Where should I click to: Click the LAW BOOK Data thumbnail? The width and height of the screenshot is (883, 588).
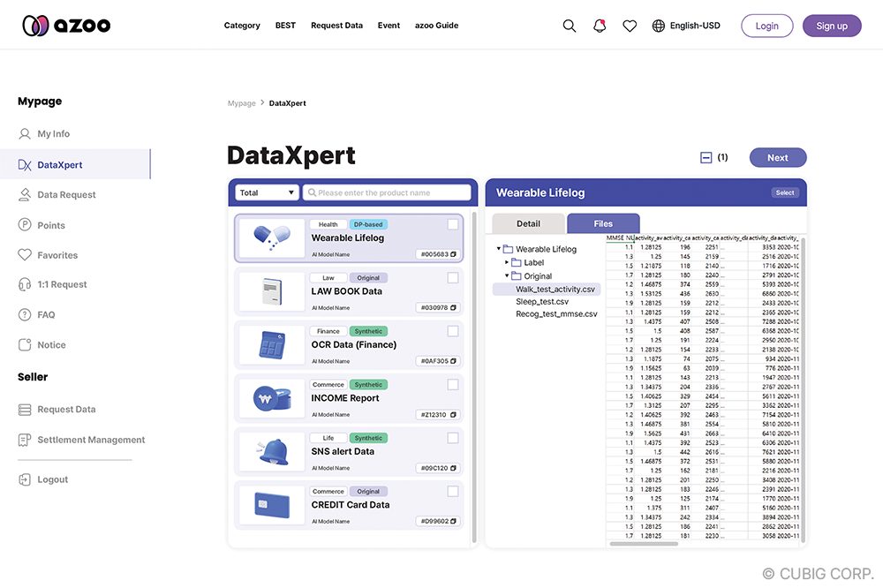click(272, 291)
